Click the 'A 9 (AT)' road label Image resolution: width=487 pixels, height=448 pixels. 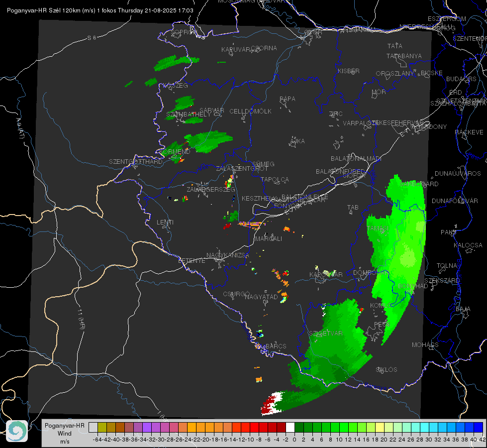click(20, 128)
